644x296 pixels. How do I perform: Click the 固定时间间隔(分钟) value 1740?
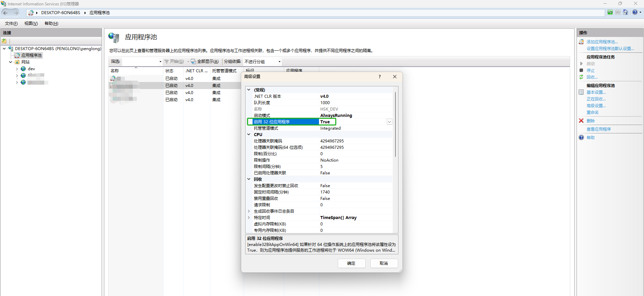pyautogui.click(x=325, y=192)
